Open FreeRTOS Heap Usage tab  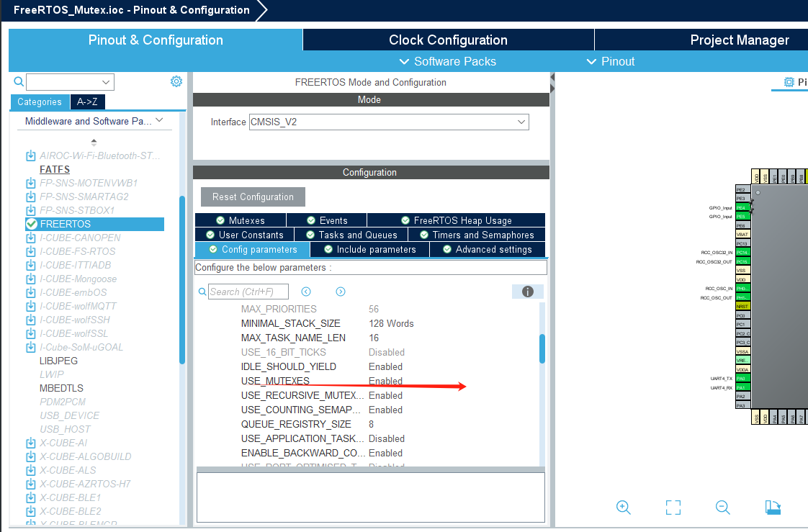(456, 220)
